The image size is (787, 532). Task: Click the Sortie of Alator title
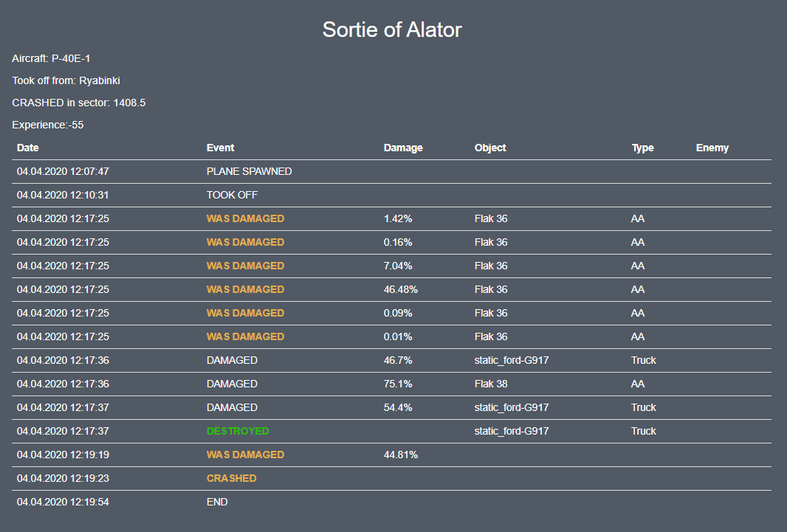coord(392,30)
